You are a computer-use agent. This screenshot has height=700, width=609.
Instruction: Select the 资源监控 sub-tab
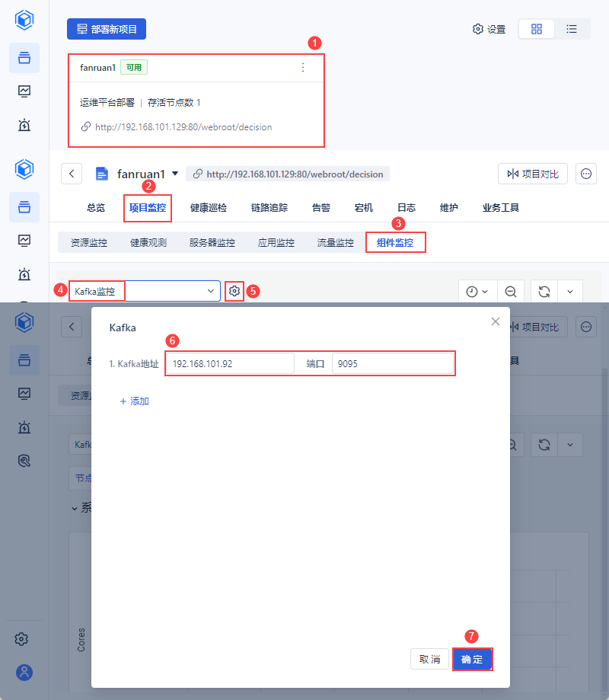tap(89, 242)
